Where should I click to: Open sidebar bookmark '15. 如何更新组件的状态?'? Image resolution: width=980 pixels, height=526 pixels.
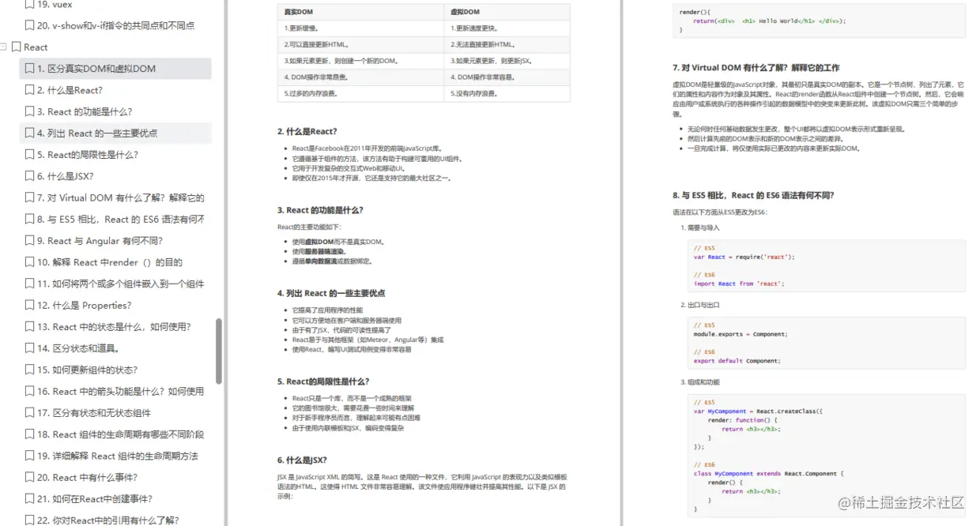coord(115,370)
